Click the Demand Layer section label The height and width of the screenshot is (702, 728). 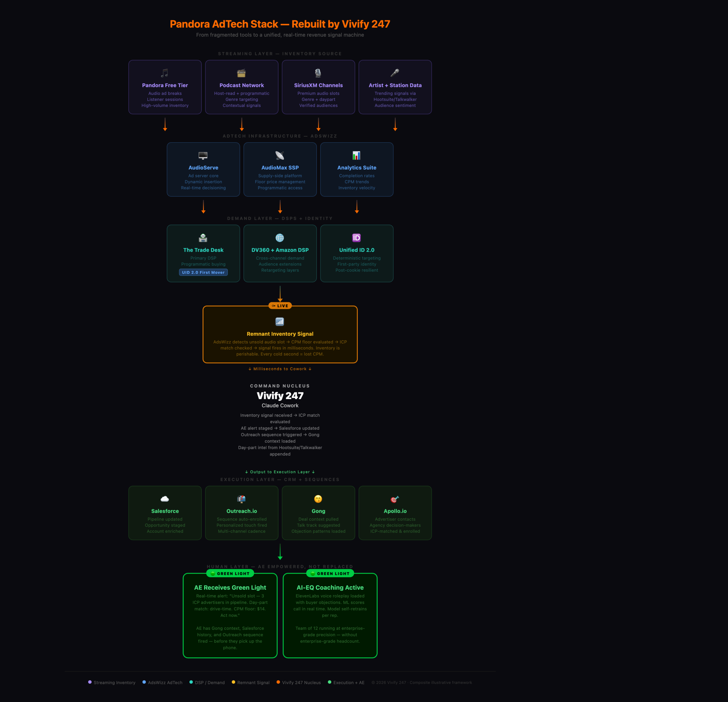coord(280,218)
